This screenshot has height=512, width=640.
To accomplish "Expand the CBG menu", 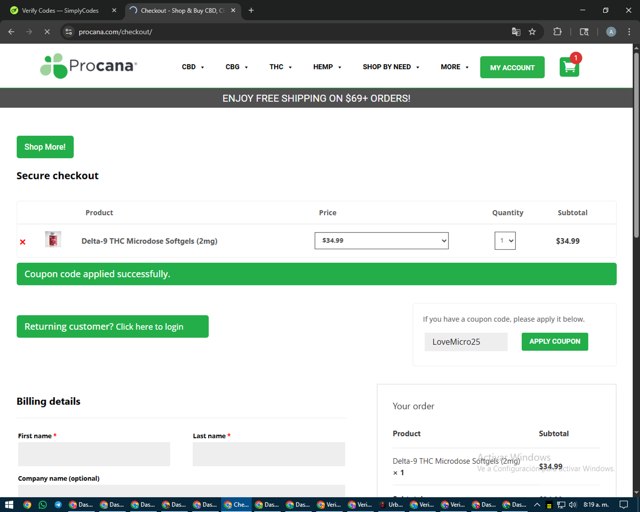I will 236,67.
